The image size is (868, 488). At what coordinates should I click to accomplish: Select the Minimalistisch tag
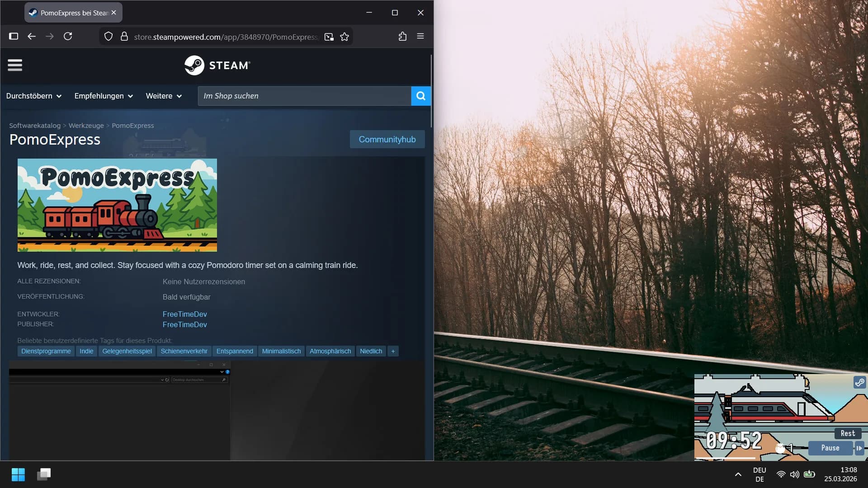(281, 351)
